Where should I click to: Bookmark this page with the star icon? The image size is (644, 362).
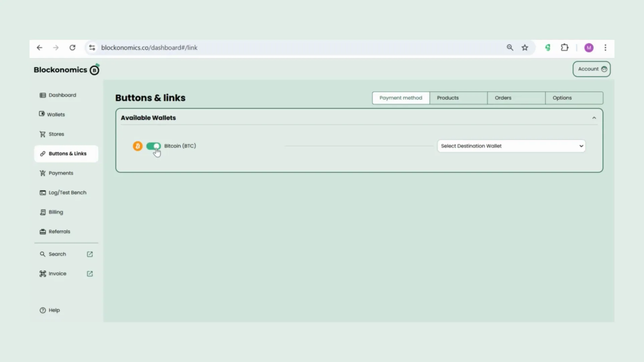point(525,48)
